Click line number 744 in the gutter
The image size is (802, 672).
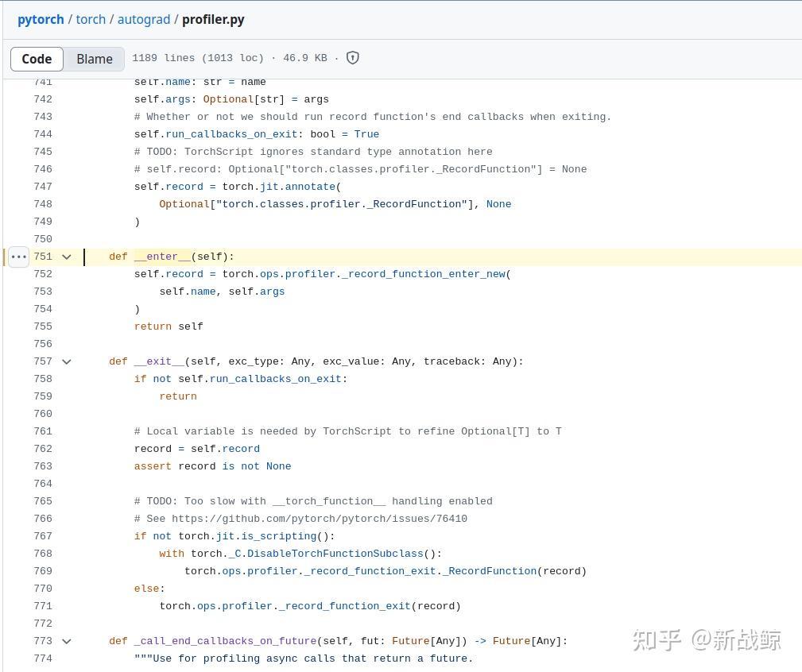coord(42,134)
